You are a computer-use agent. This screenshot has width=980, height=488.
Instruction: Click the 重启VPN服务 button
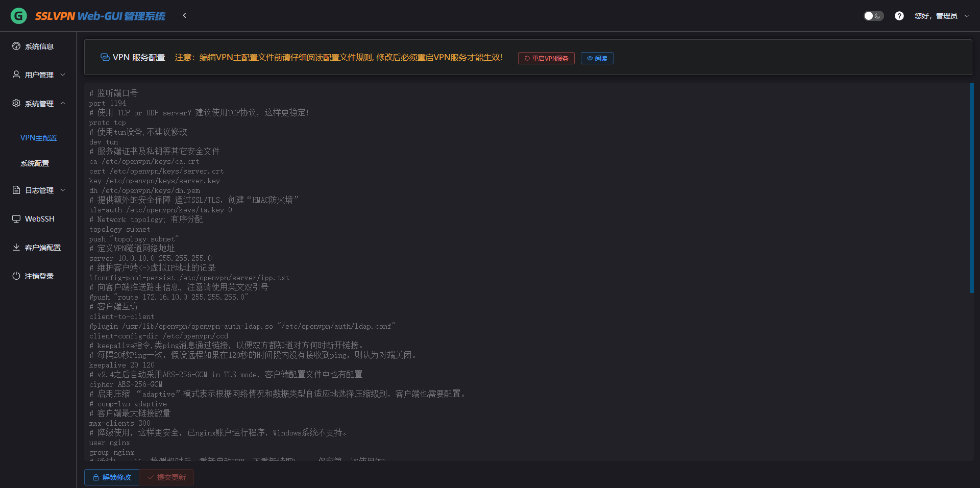coord(546,58)
